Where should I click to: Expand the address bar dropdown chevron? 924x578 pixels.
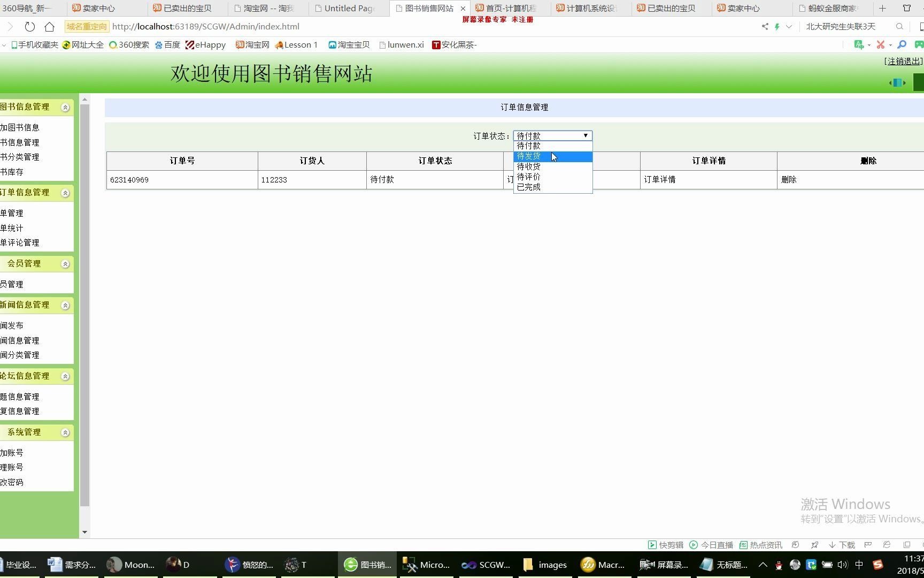pyautogui.click(x=789, y=26)
